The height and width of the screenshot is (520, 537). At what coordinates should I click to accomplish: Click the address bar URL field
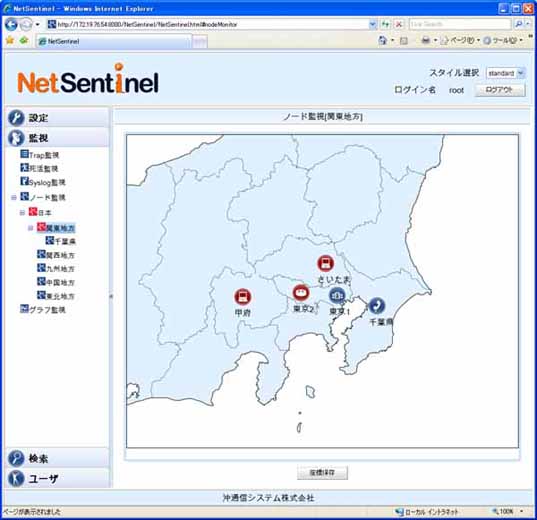pos(208,24)
